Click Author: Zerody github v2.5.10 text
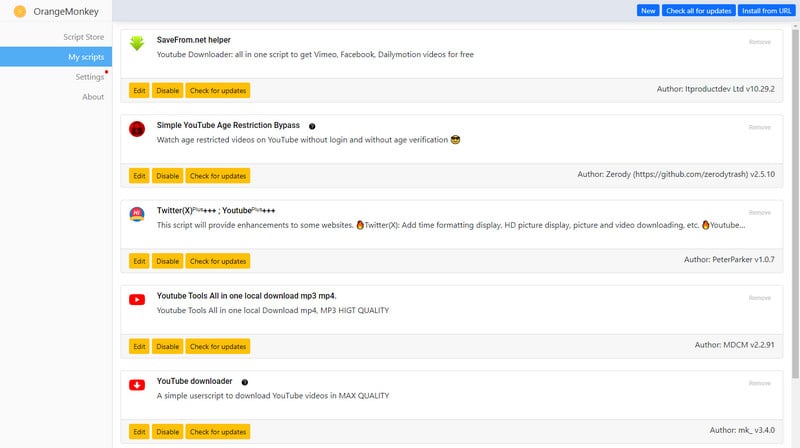The height and width of the screenshot is (448, 800). [676, 174]
